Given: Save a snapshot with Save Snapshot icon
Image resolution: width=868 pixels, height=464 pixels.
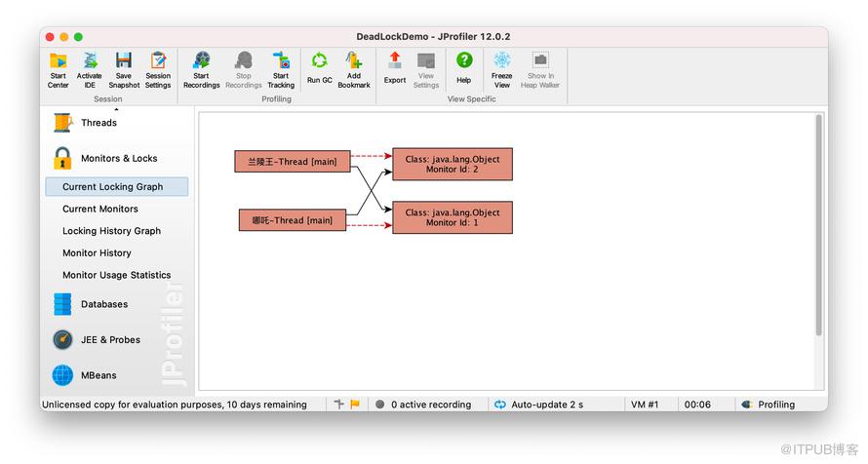Looking at the screenshot, I should click(124, 60).
